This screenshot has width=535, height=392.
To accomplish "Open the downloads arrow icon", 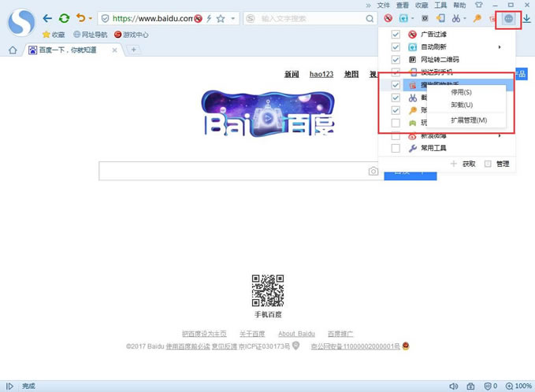I will (x=527, y=18).
